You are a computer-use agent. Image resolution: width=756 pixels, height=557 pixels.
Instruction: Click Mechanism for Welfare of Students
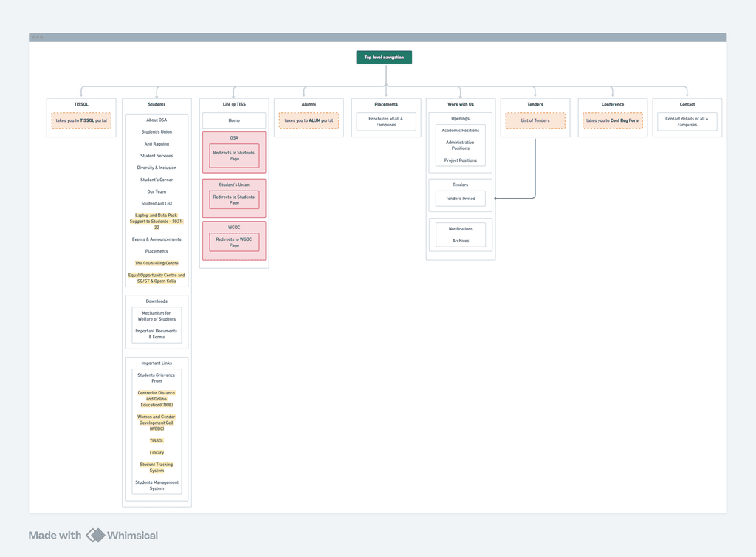tap(157, 316)
